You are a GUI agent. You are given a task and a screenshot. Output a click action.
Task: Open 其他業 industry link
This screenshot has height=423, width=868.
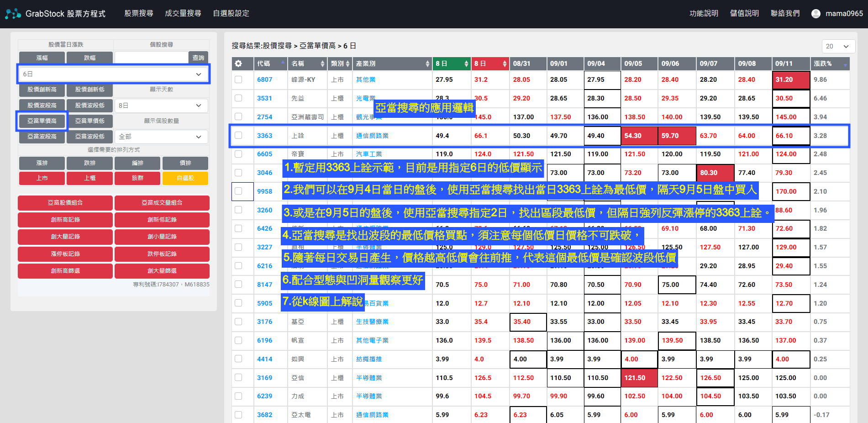366,79
